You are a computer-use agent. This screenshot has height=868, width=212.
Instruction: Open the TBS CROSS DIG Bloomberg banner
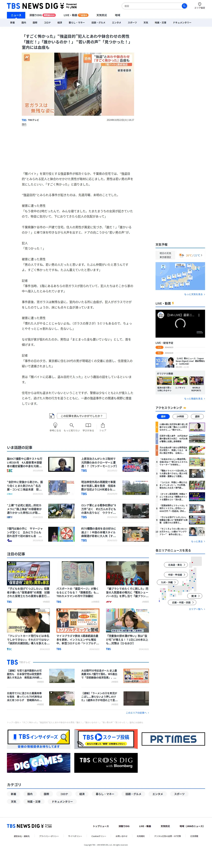click(x=106, y=763)
